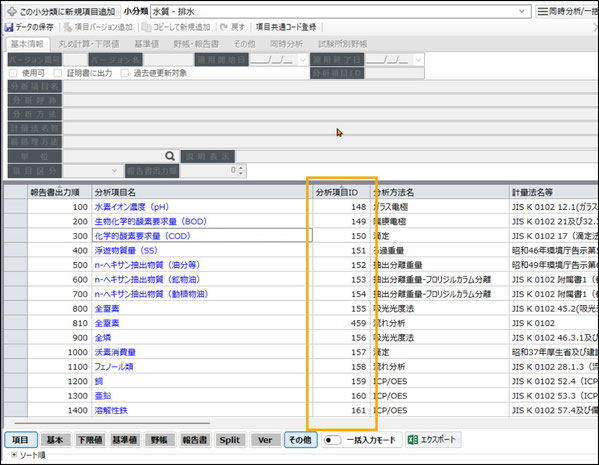Image resolution: width=599 pixels, height=465 pixels.
Task: Switch to the 同時分析 tab
Action: (x=286, y=44)
